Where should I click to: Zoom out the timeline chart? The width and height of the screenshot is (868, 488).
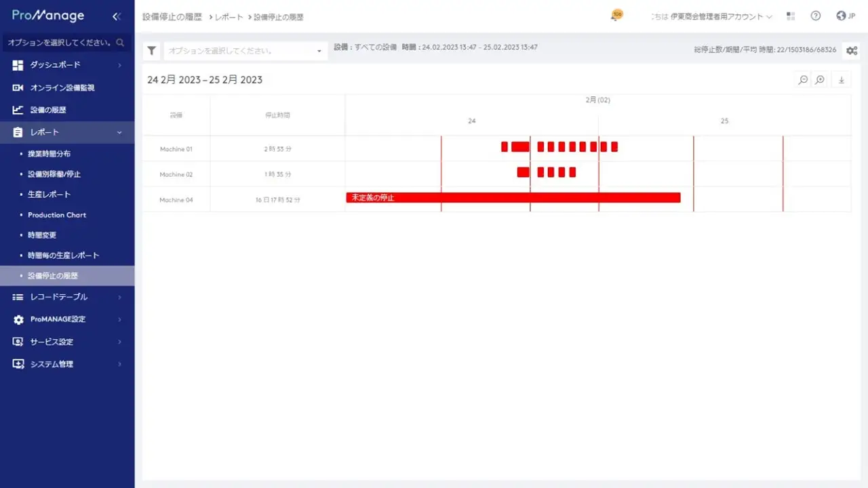coord(803,80)
